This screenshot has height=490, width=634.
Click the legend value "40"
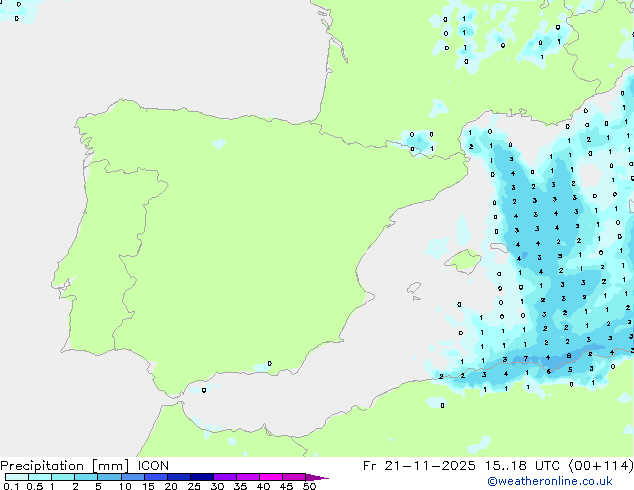(263, 486)
